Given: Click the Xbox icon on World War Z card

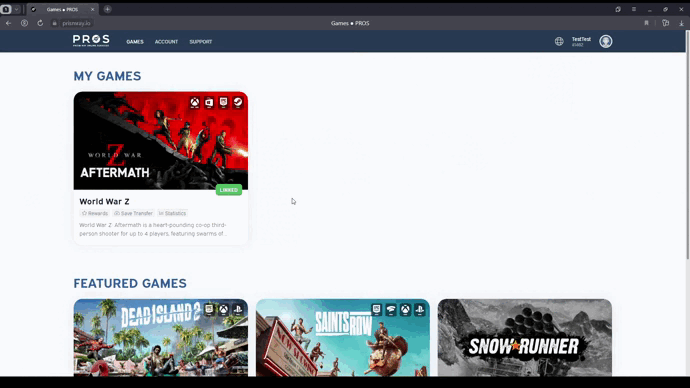Looking at the screenshot, I should (x=195, y=102).
